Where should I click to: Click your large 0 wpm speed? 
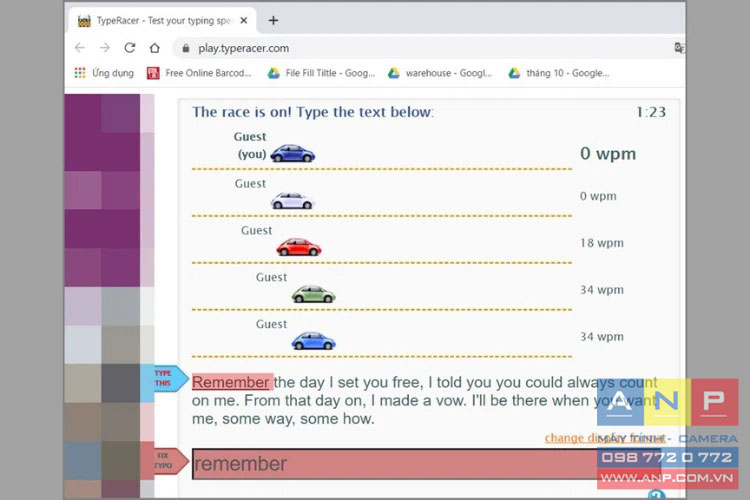pos(608,153)
